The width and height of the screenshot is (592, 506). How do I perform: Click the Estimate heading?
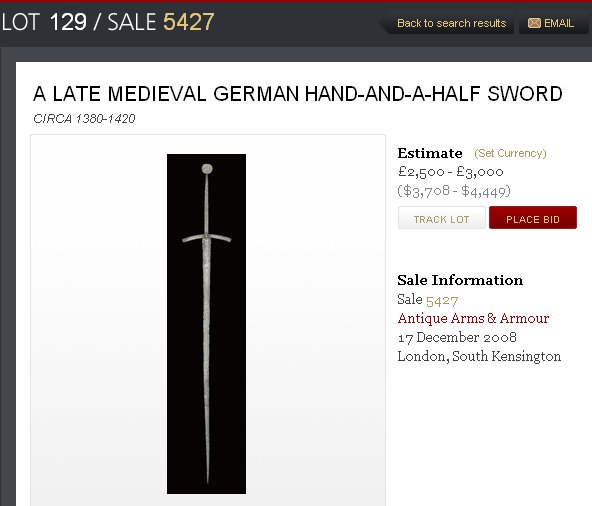click(430, 153)
